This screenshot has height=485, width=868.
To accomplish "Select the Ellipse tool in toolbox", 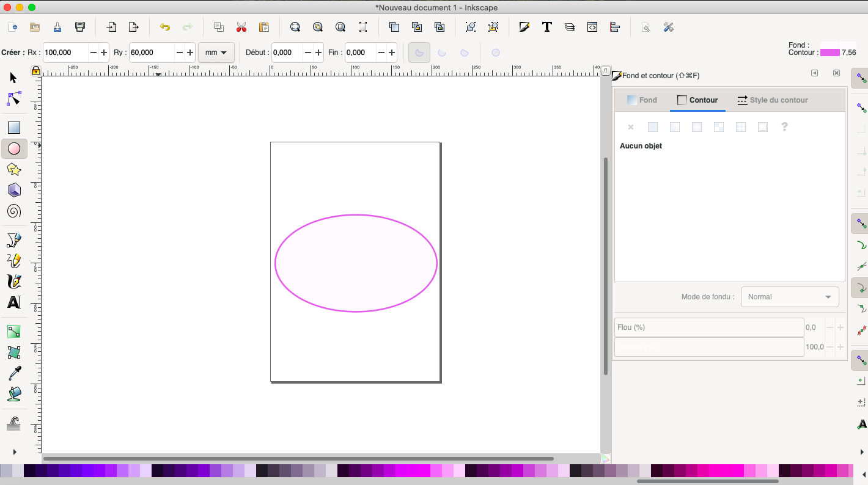I will pyautogui.click(x=13, y=148).
